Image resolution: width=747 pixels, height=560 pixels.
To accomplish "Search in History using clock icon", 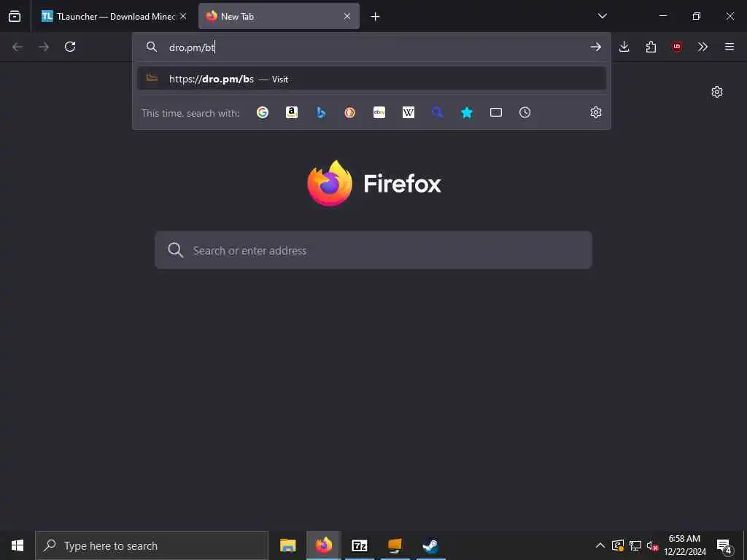I will [525, 112].
